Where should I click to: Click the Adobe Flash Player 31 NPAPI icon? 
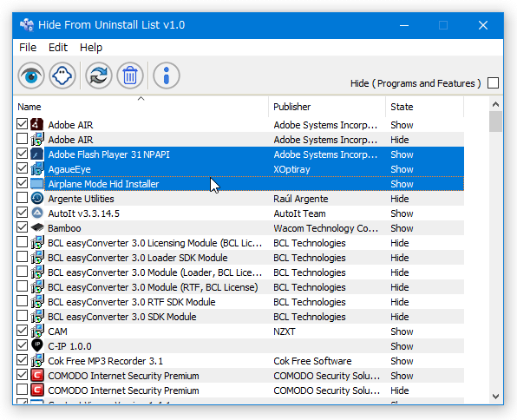(x=37, y=154)
